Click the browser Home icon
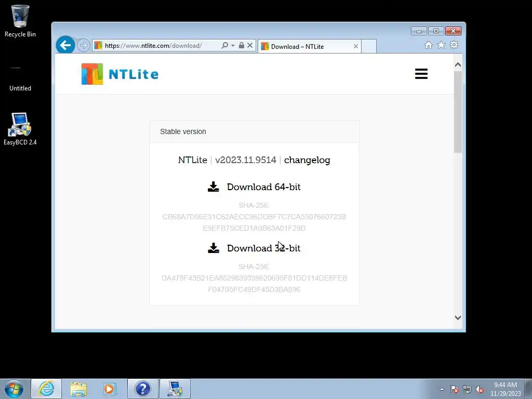The height and width of the screenshot is (399, 532). (x=429, y=45)
